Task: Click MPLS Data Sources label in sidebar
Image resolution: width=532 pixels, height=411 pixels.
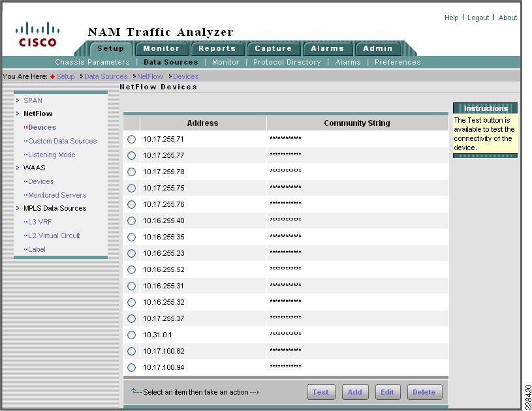Action: pos(55,208)
